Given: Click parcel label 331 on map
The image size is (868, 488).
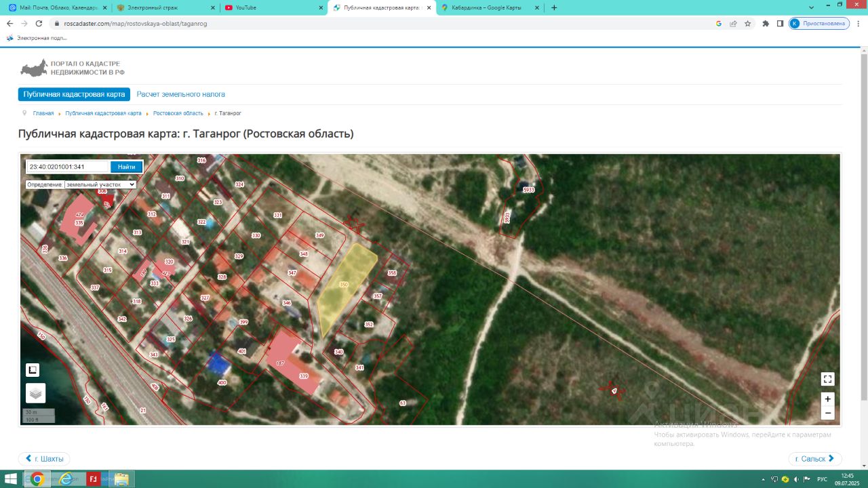Looking at the screenshot, I should (x=277, y=215).
